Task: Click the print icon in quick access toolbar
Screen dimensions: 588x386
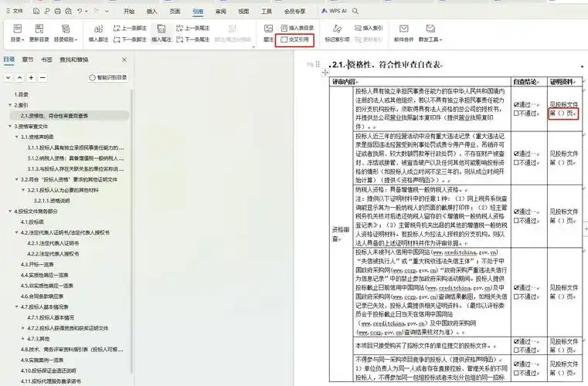Action: 58,12
